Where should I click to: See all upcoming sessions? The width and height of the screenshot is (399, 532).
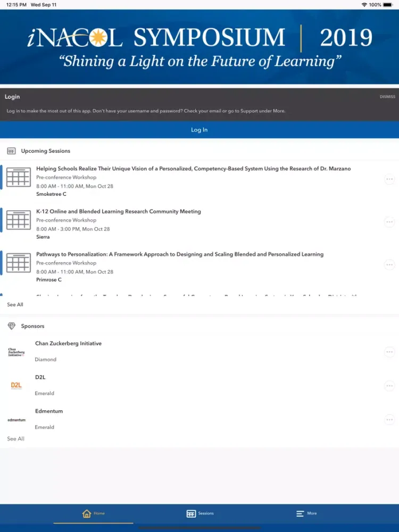[x=15, y=305]
